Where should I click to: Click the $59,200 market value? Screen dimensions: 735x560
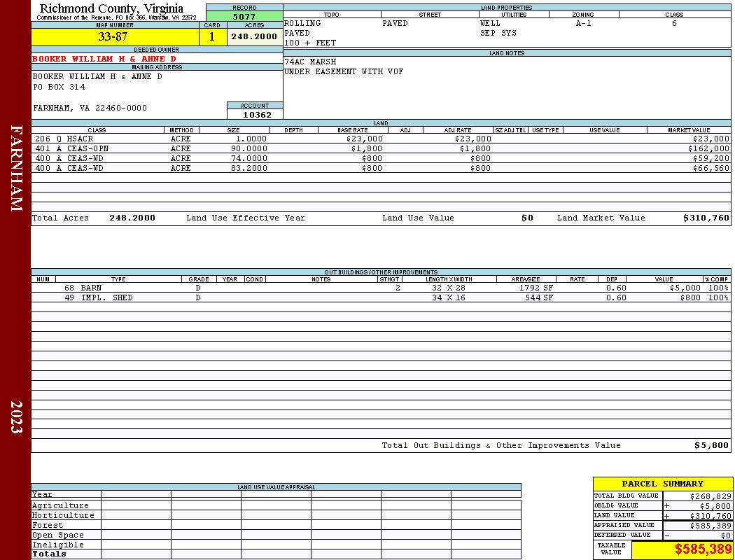[x=711, y=158]
